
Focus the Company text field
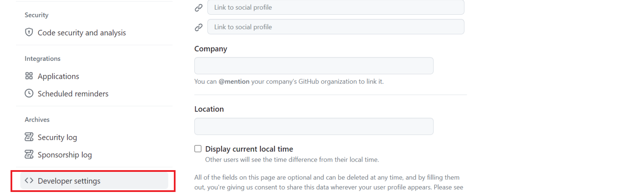[314, 66]
